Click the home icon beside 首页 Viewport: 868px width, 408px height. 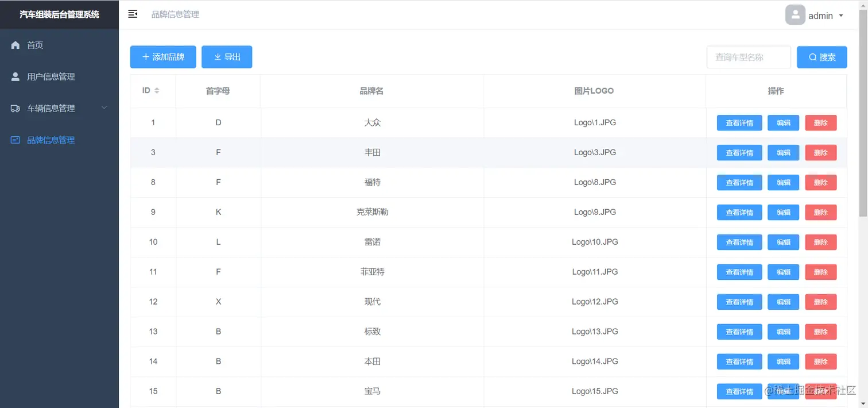tap(15, 45)
